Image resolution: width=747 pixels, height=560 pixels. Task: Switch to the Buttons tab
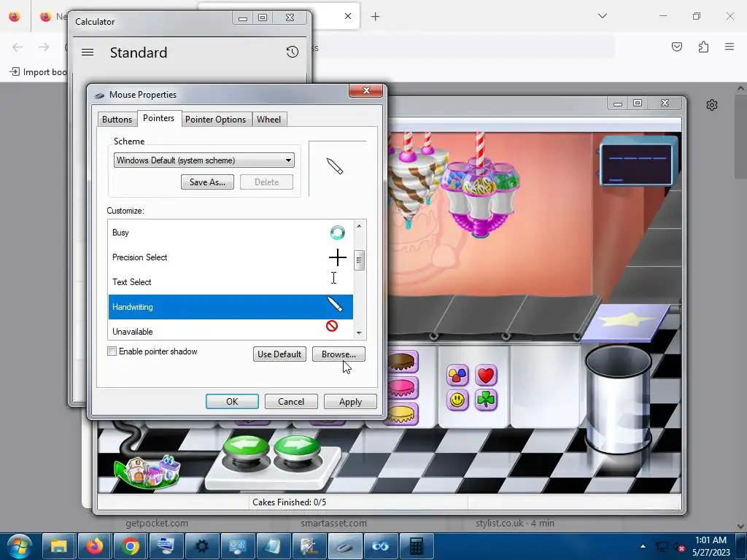click(x=117, y=120)
